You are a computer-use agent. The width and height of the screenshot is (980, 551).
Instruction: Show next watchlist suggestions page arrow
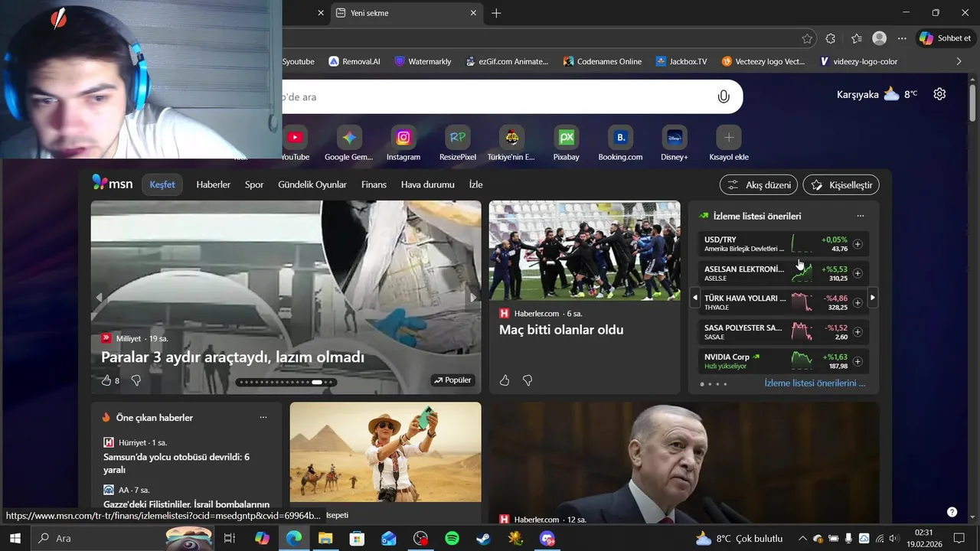872,298
